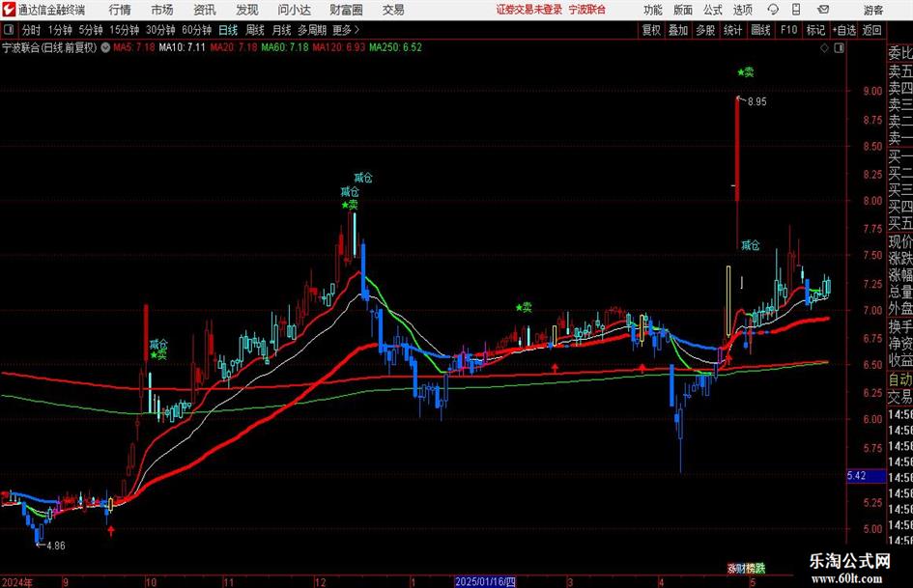The image size is (913, 588).
Task: Switch to 分时 chart tab
Action: (x=32, y=30)
